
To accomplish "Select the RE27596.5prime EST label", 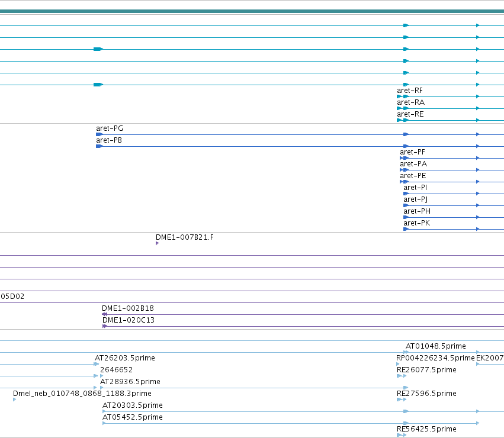I will coord(426,394).
